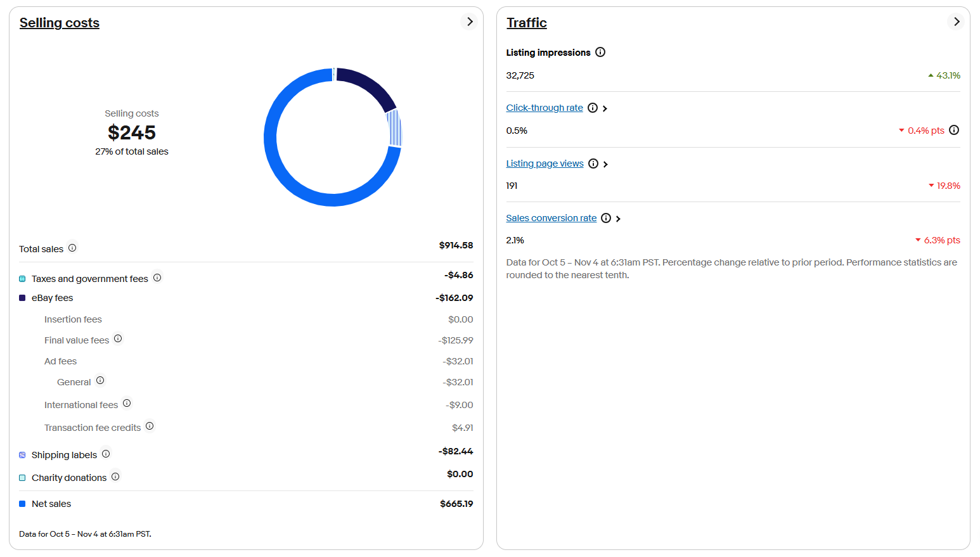Image resolution: width=980 pixels, height=557 pixels.
Task: Click the 32,725 listing impressions value
Action: tap(520, 75)
